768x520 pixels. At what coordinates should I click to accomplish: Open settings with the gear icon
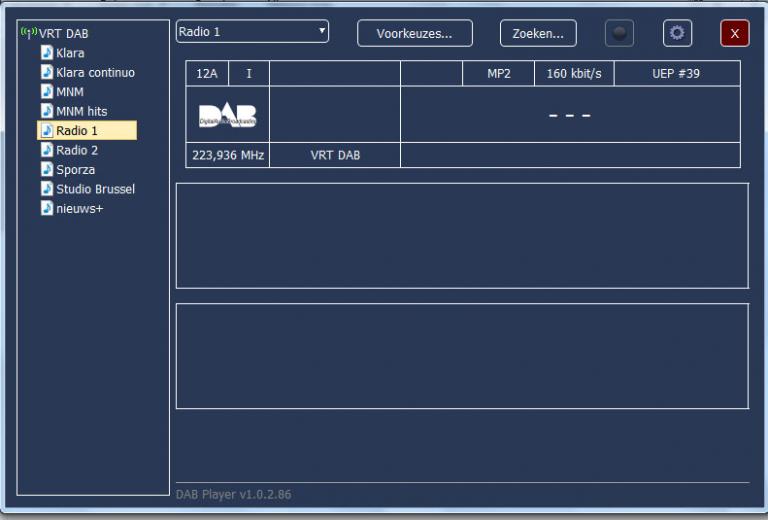coord(677,33)
